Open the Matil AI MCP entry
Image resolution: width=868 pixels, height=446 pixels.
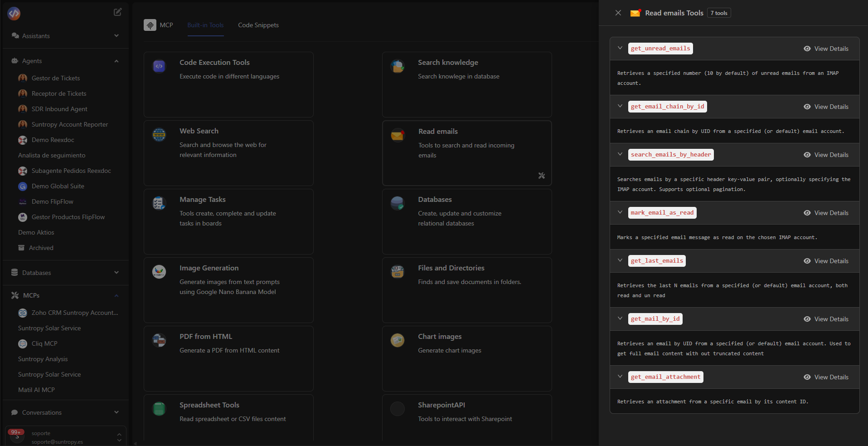[x=36, y=390]
